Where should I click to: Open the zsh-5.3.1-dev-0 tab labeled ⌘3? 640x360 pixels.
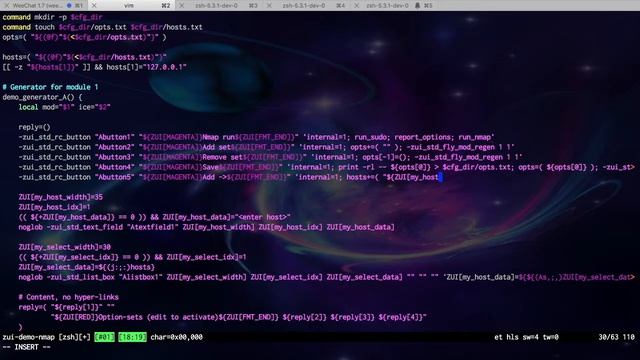click(216, 5)
